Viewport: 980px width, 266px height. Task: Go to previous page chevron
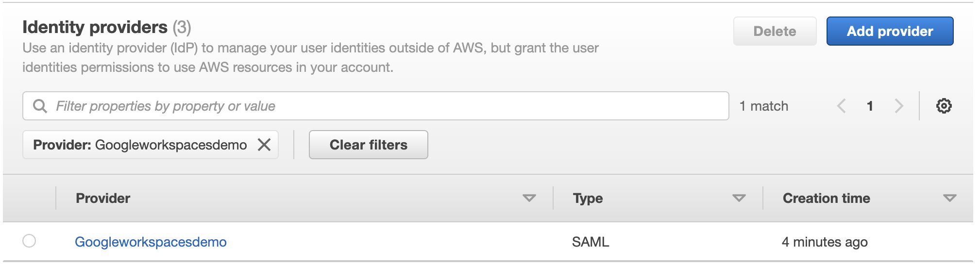[842, 106]
